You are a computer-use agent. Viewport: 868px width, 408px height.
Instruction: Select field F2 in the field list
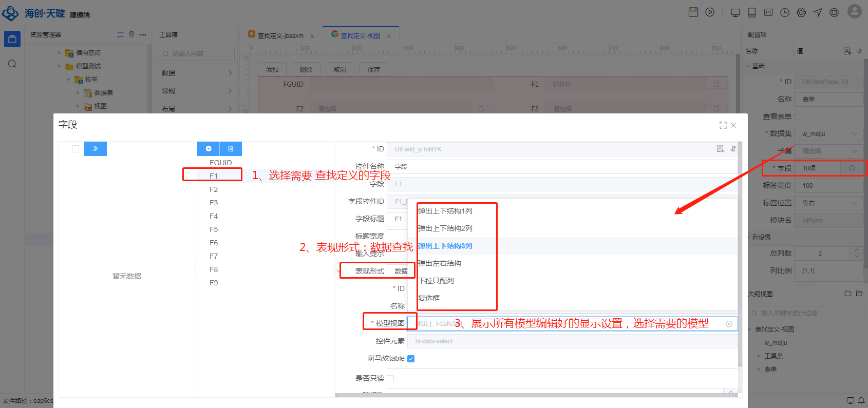(x=214, y=189)
